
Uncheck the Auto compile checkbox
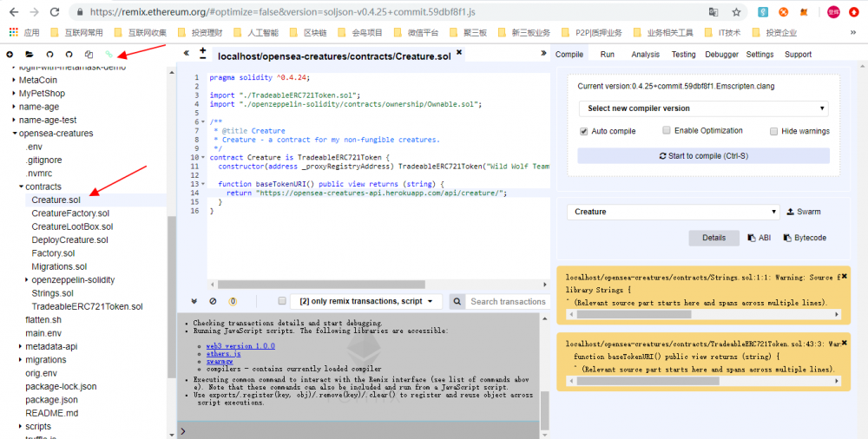(584, 131)
